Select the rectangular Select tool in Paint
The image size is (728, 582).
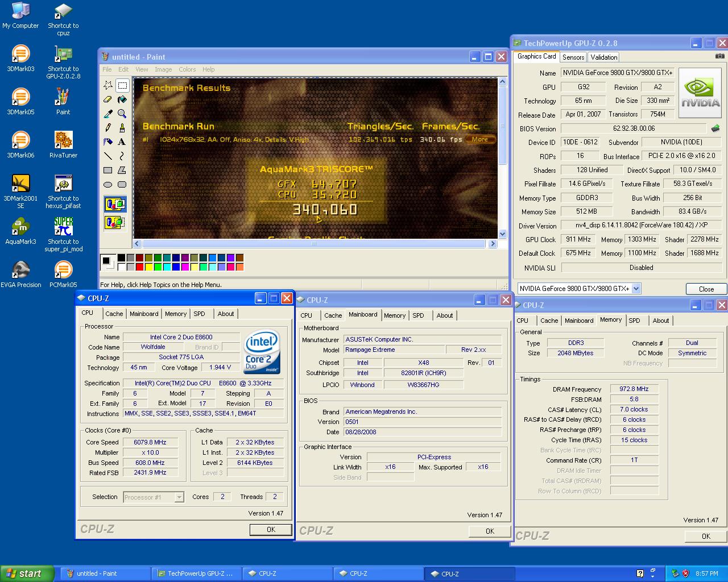point(122,85)
